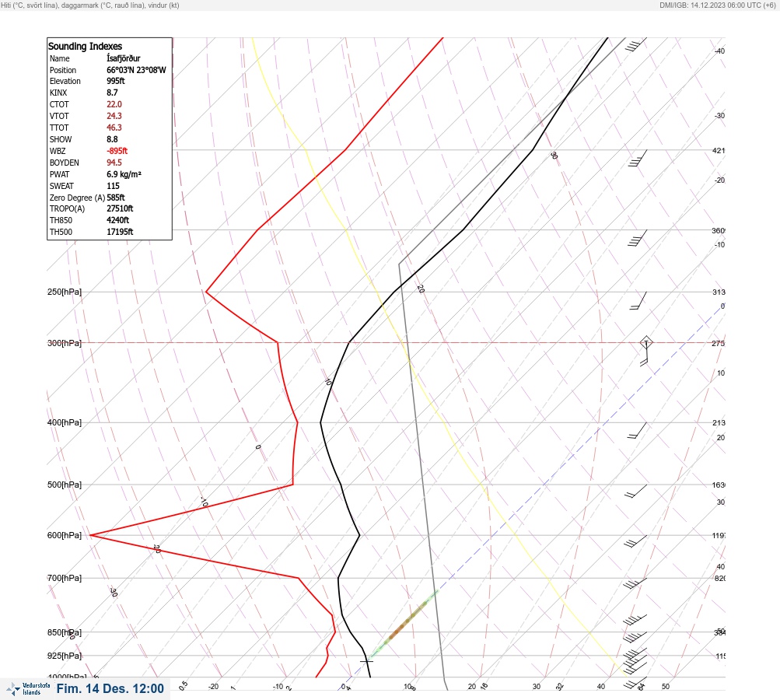This screenshot has width=780, height=700.
Task: Click CTOT value '22.0'
Action: pyautogui.click(x=114, y=104)
